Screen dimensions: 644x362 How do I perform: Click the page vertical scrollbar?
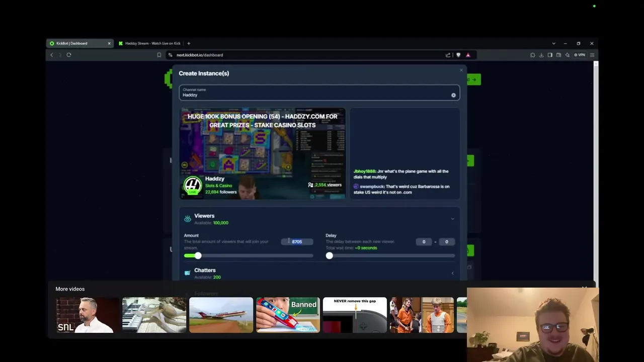[596, 171]
